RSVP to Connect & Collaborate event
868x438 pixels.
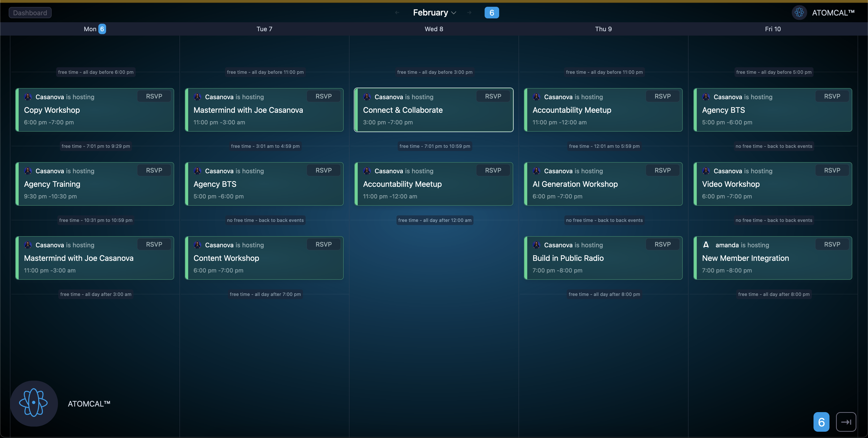[x=493, y=96]
